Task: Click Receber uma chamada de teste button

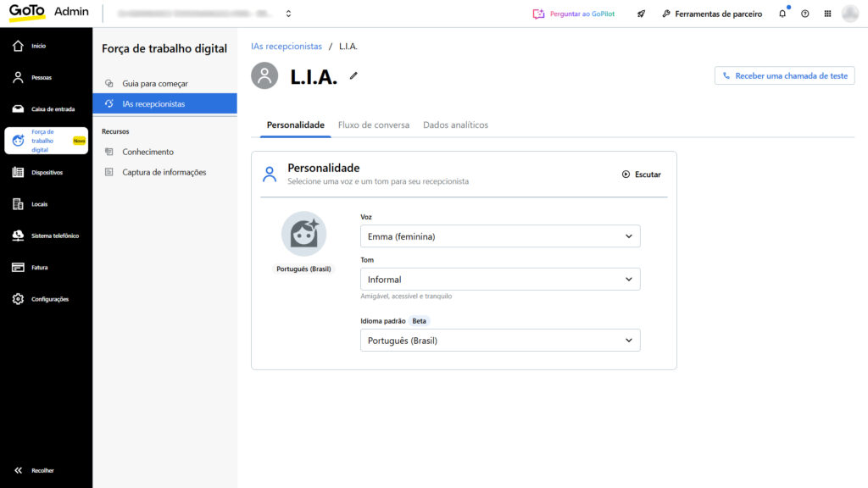Action: [x=784, y=75]
